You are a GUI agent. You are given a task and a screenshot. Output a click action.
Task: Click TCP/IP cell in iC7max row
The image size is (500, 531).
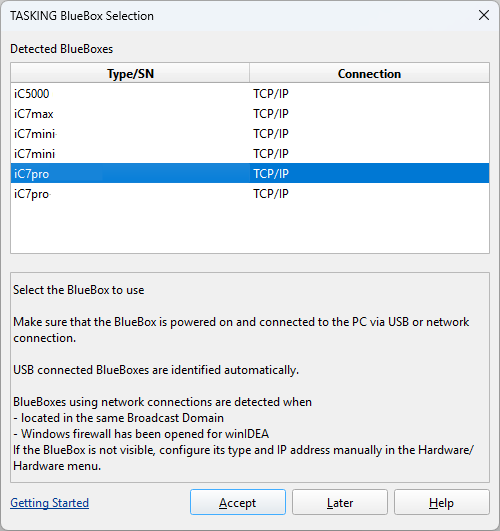pos(369,113)
